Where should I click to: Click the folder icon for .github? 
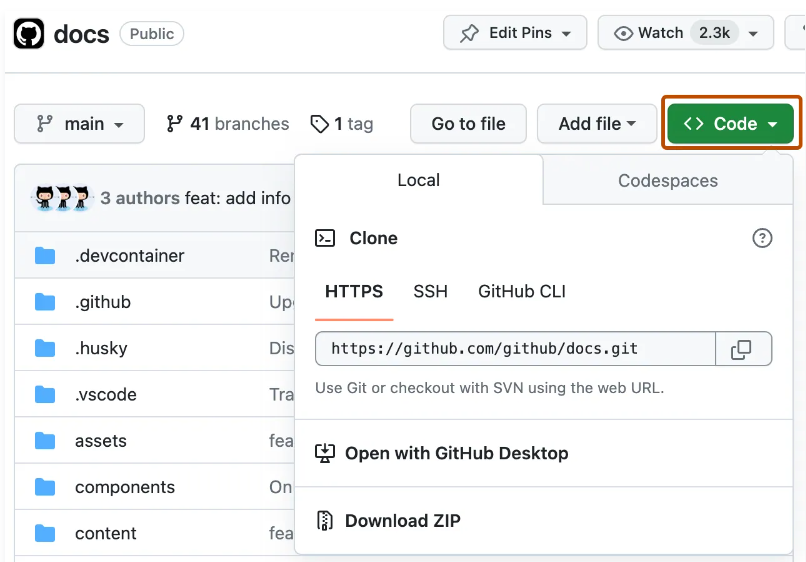[45, 302]
